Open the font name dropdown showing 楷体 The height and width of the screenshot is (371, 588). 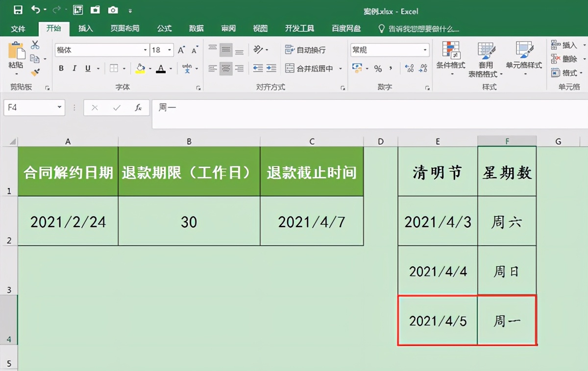[x=146, y=50]
